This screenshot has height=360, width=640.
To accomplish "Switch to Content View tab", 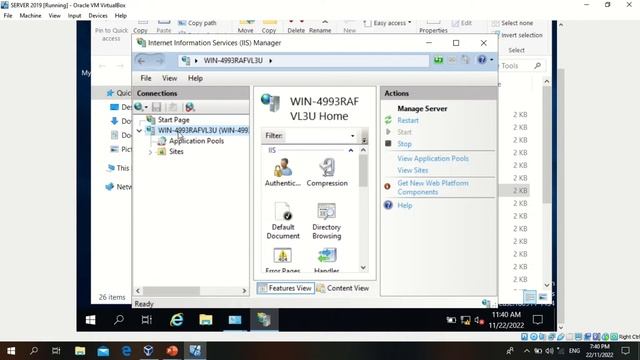I will [343, 288].
